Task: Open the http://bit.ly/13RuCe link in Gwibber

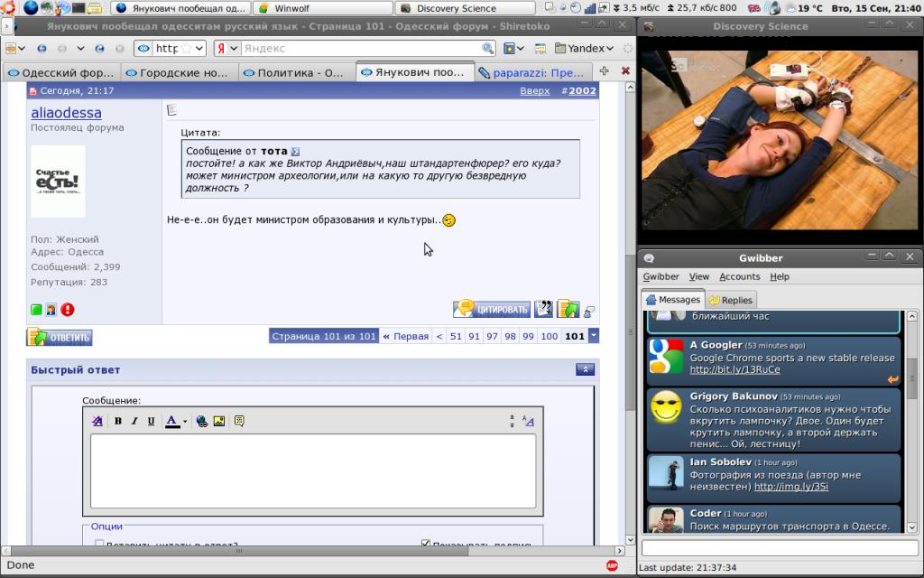Action: pos(735,369)
